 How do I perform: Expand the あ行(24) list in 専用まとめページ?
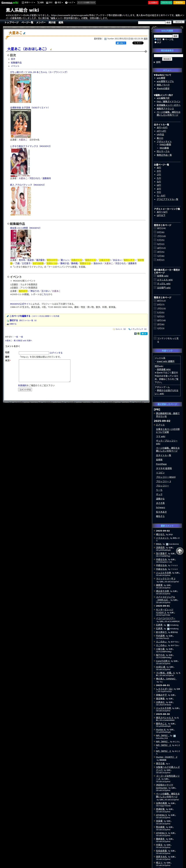[155, 228]
